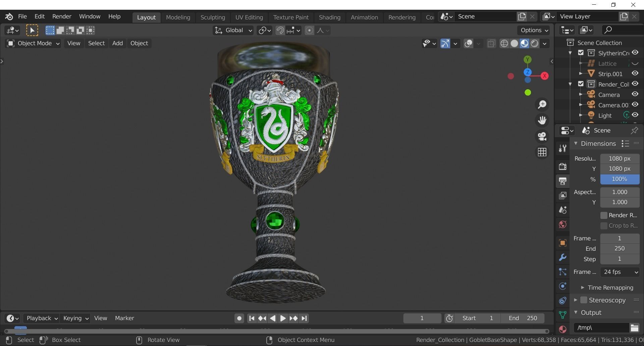
Task: Open viewport Select menu
Action: click(x=96, y=44)
